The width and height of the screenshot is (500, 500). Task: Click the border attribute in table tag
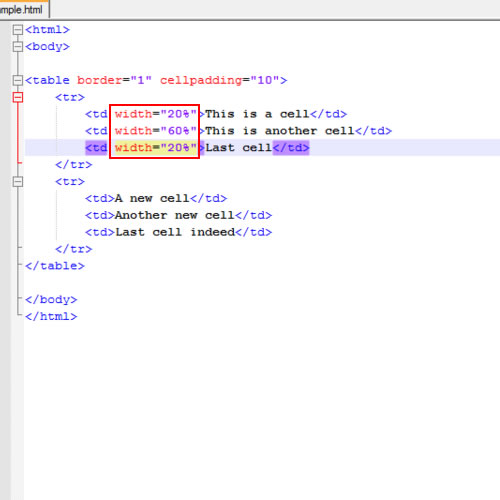coord(99,80)
